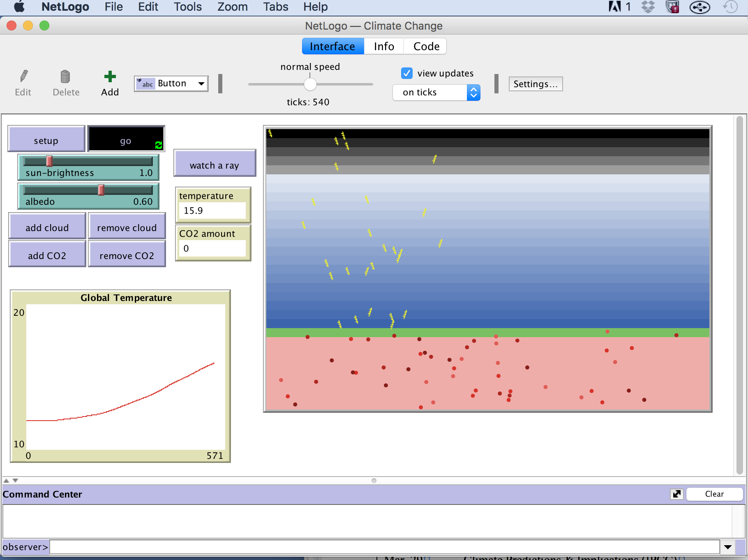Click the security shield menu bar icon

672,7
